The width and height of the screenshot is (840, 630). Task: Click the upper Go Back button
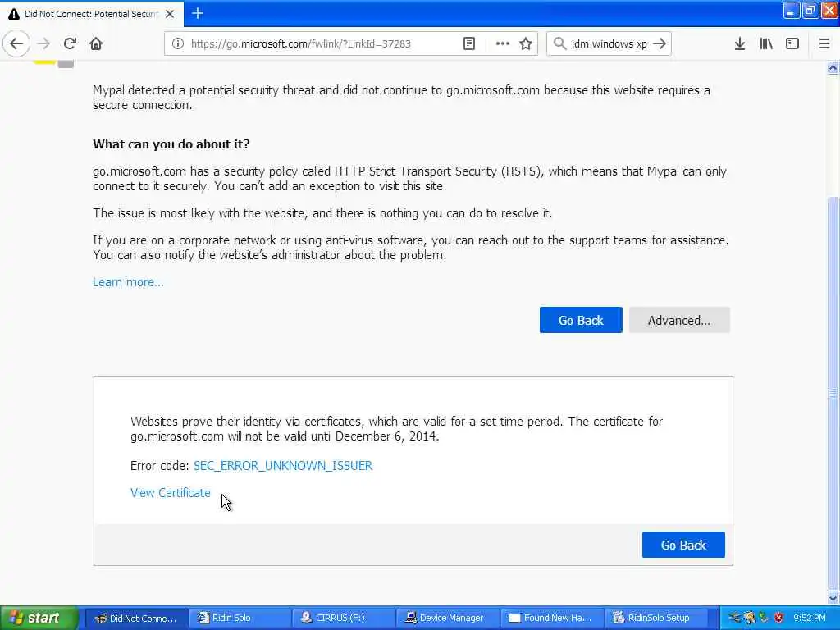tap(581, 320)
